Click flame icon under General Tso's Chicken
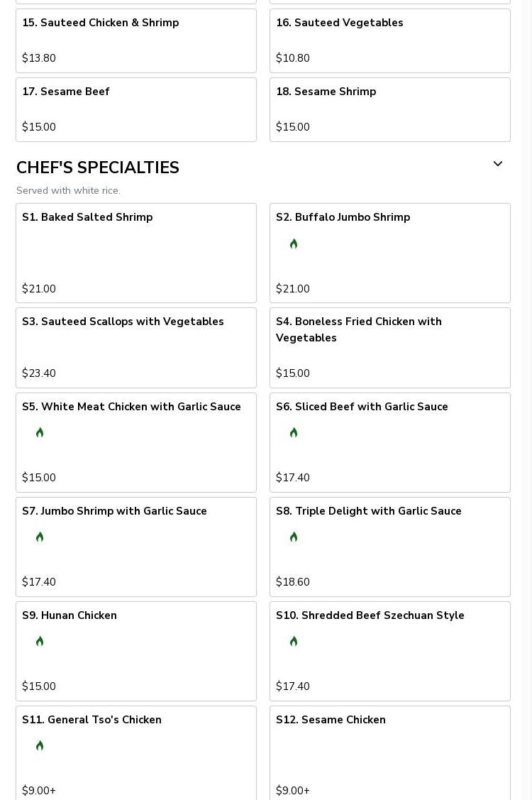532x800 pixels. [x=40, y=746]
